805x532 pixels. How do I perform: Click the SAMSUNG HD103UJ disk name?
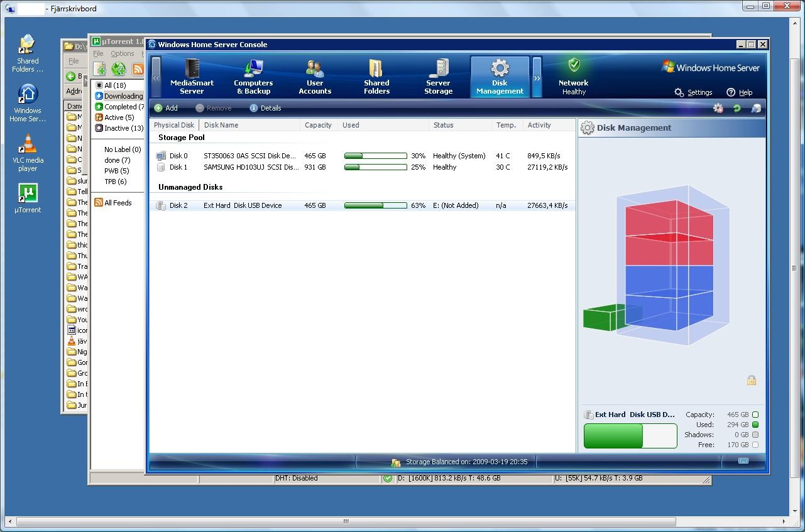[x=251, y=167]
